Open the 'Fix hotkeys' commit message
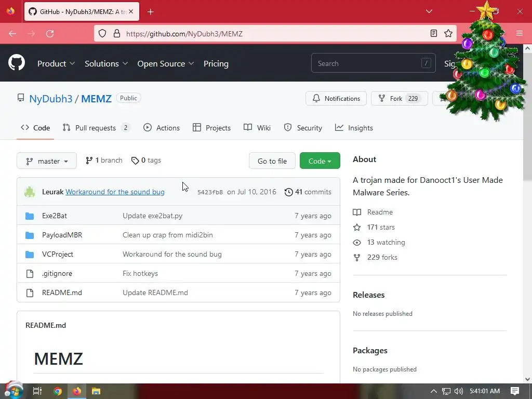The height and width of the screenshot is (399, 532). click(140, 273)
